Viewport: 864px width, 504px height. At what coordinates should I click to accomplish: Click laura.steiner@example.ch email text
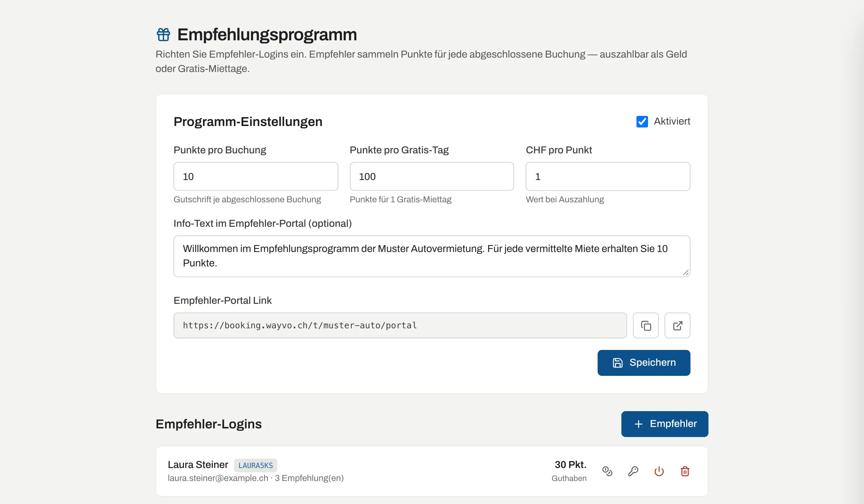coord(218,478)
